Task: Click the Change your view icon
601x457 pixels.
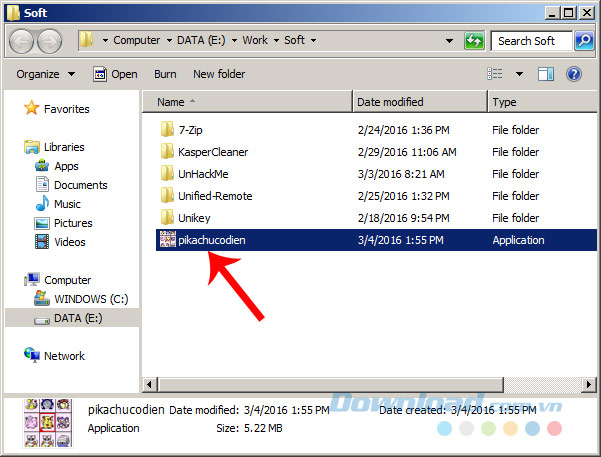Action: (495, 74)
